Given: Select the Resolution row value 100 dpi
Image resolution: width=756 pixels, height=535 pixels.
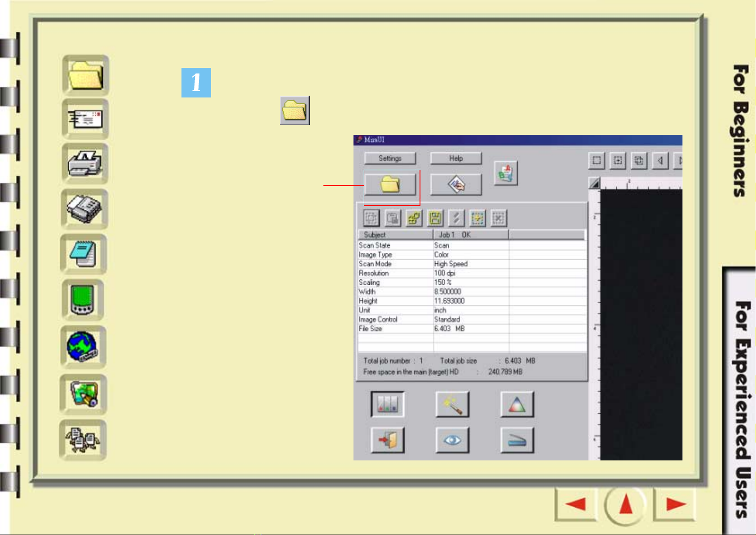Looking at the screenshot, I should coord(445,273).
